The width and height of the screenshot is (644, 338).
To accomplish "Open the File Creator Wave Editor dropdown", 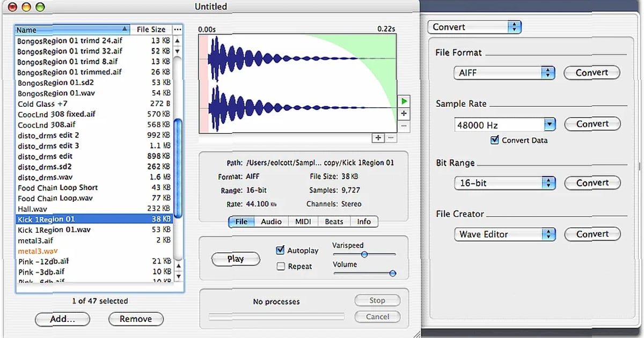I will click(549, 234).
